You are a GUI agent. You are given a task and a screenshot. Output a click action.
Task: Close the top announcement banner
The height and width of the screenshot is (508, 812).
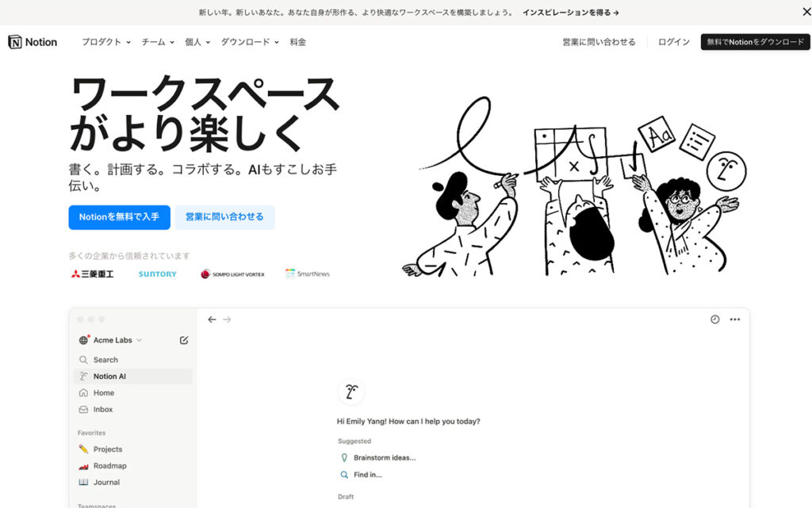click(806, 12)
